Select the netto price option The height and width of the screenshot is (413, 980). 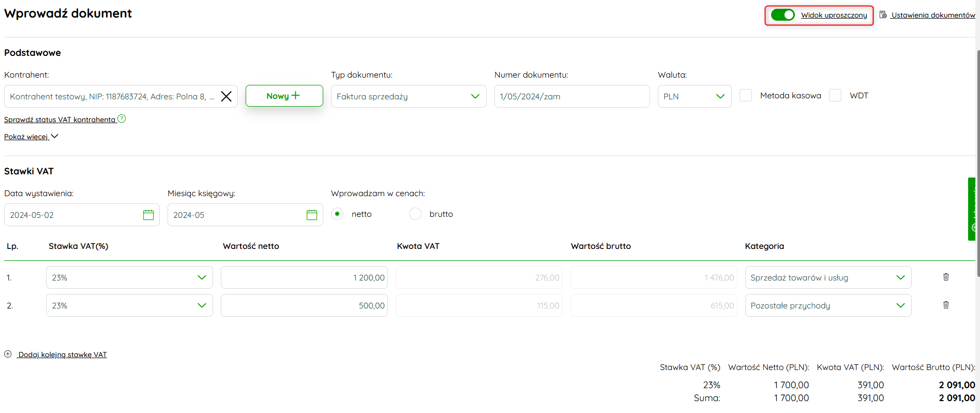point(337,214)
